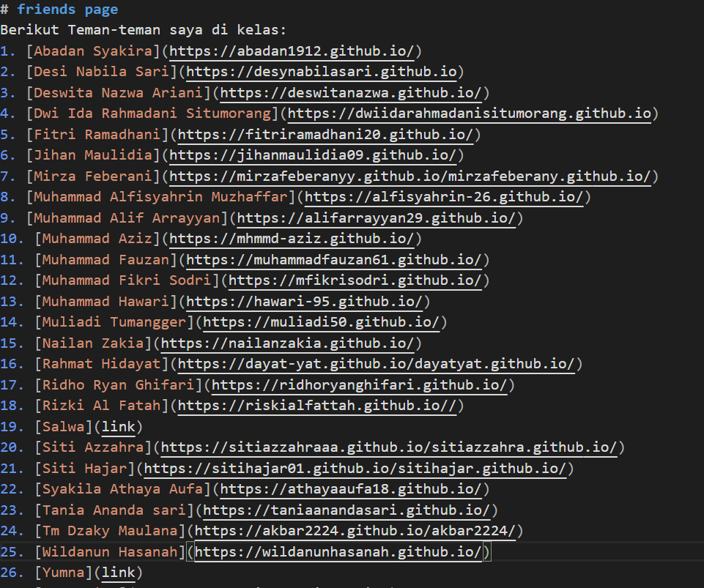Click the name 'Tm Dzaky Maulana'
The width and height of the screenshot is (704, 588).
pyautogui.click(x=110, y=531)
